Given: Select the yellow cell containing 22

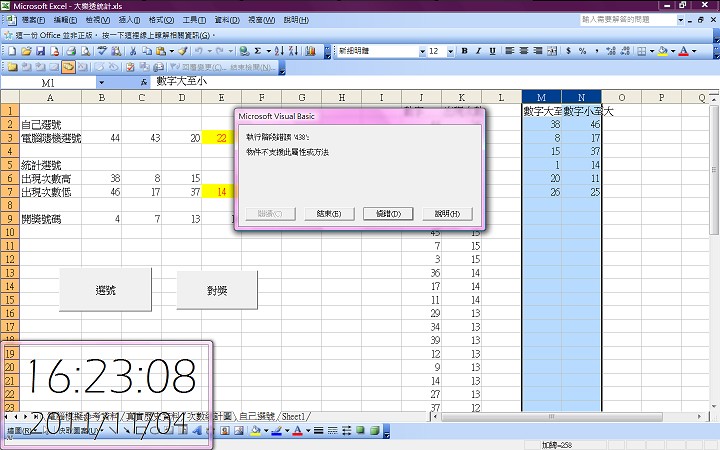Looking at the screenshot, I should pyautogui.click(x=221, y=138).
